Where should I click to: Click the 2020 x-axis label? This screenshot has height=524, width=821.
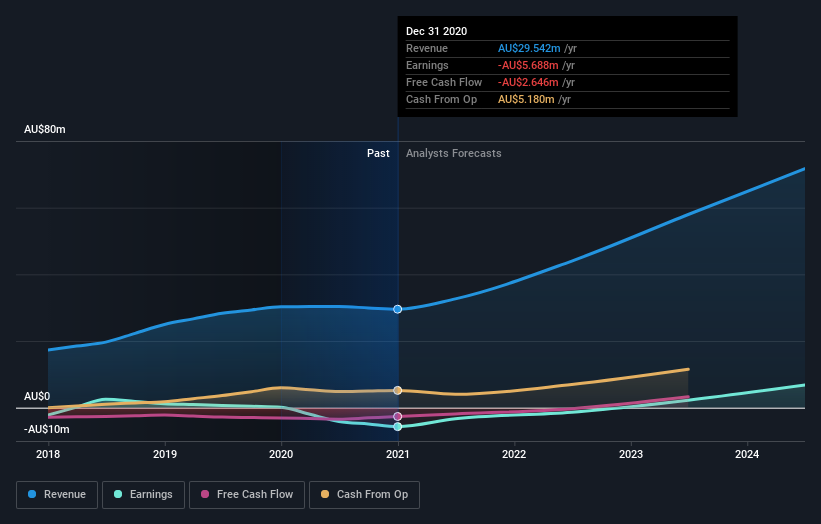click(281, 454)
